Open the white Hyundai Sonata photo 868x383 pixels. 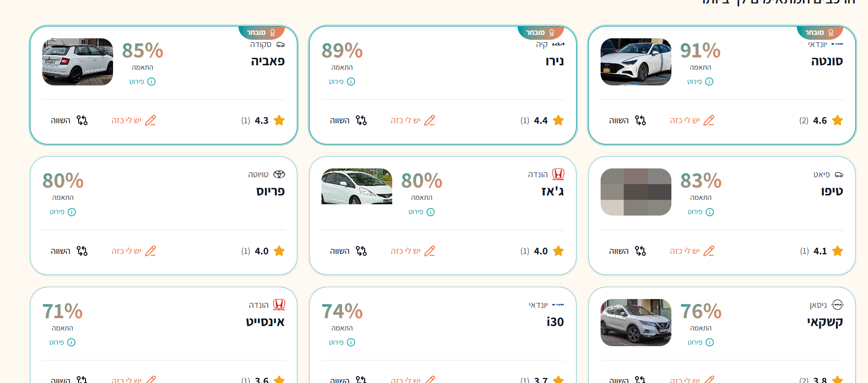636,62
